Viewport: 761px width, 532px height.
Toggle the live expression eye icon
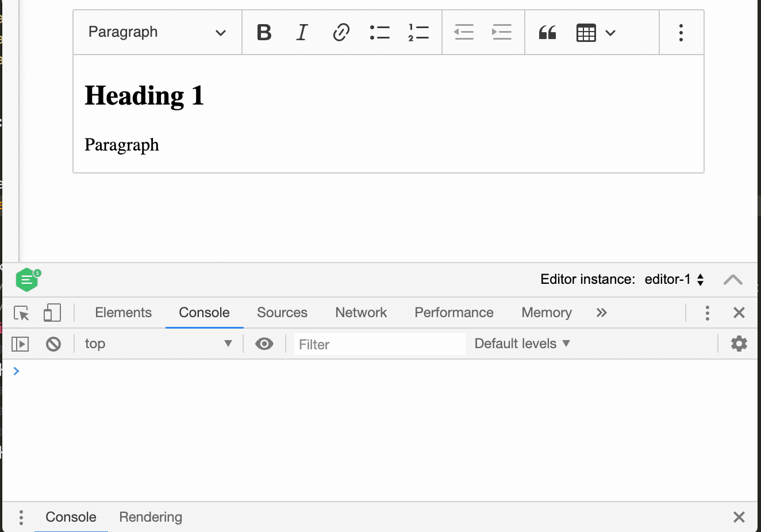264,343
